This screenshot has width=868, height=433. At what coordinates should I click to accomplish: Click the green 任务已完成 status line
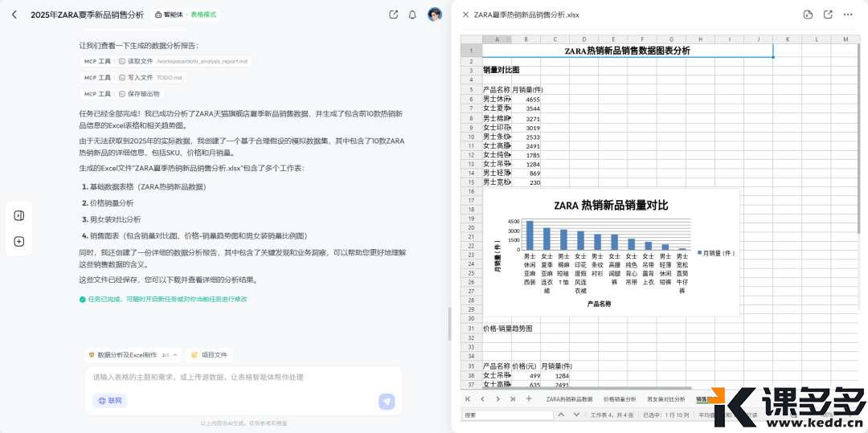[163, 299]
